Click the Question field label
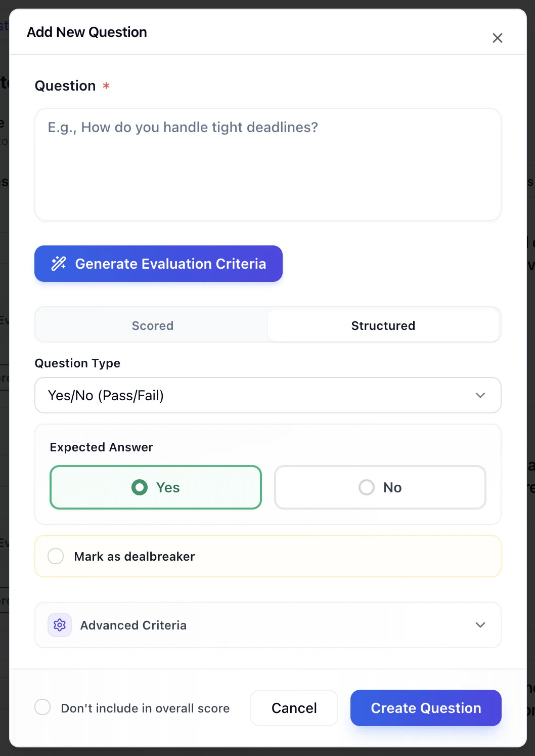The width and height of the screenshot is (535, 756). click(65, 86)
